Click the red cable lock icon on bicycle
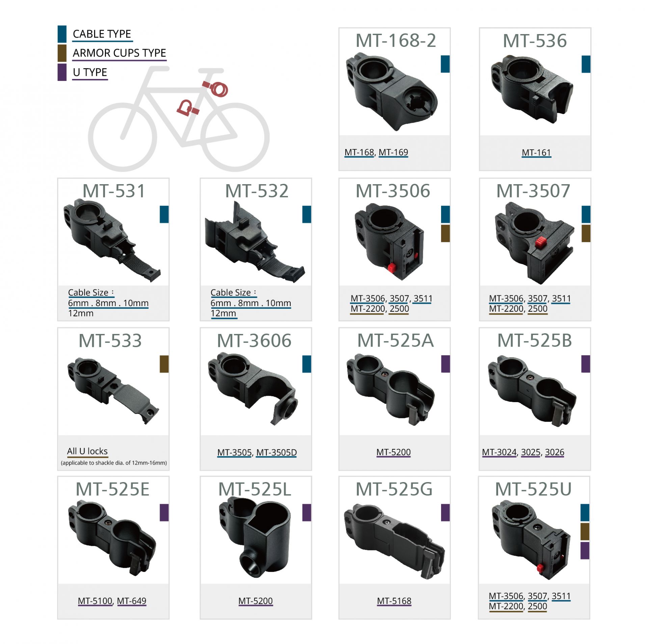The height and width of the screenshot is (644, 648). point(215,88)
